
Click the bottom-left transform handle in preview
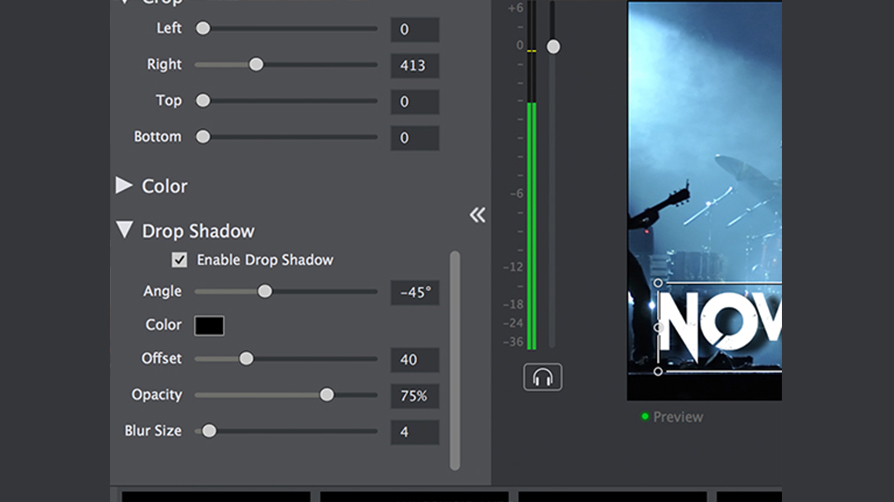tap(658, 371)
